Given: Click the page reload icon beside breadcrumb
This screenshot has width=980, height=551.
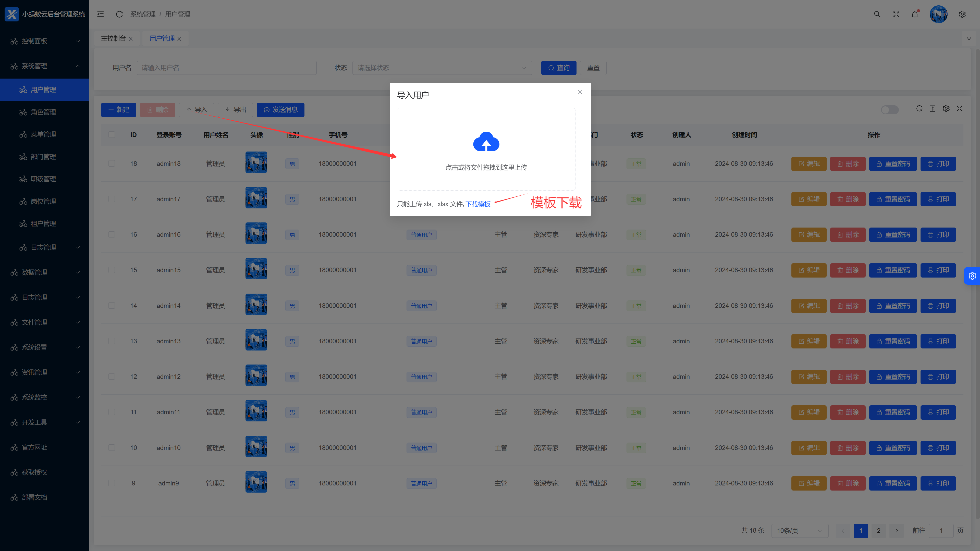Looking at the screenshot, I should (119, 15).
